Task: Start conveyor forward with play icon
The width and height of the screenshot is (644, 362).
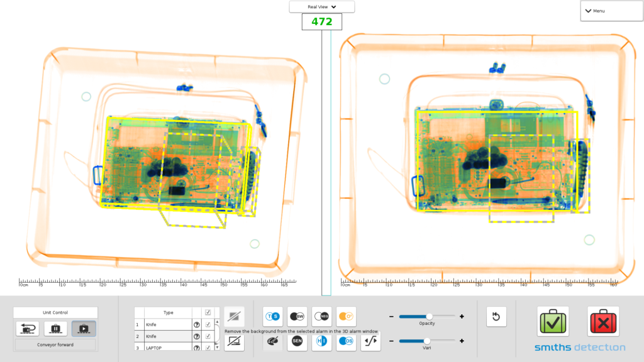Action: [x=84, y=328]
